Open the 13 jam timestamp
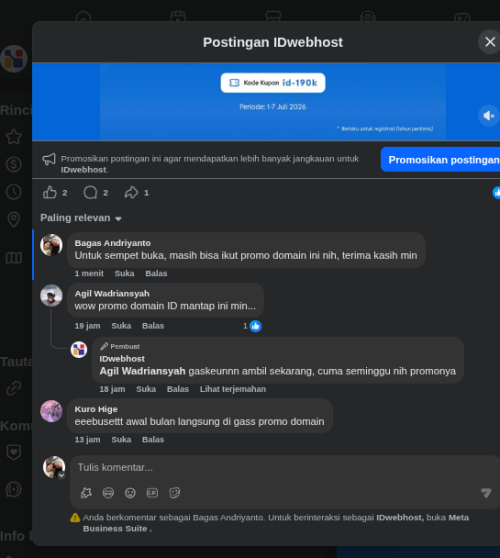The image size is (500, 558). click(87, 439)
